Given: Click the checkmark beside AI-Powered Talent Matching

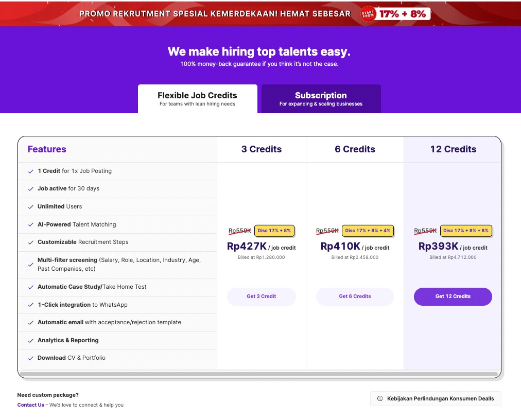Looking at the screenshot, I should click(31, 224).
